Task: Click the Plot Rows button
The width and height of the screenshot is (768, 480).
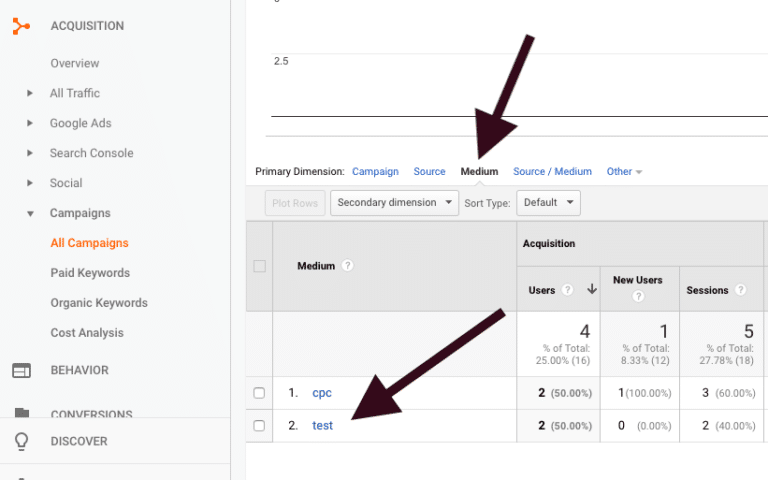Action: 295,203
